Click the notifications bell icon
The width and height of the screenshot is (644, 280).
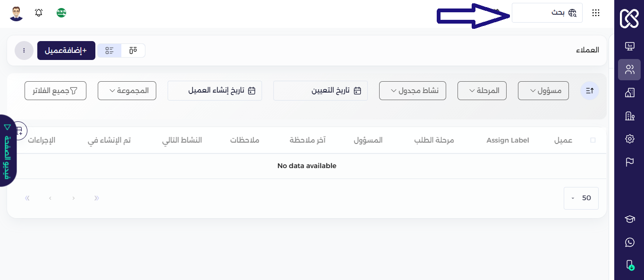39,13
